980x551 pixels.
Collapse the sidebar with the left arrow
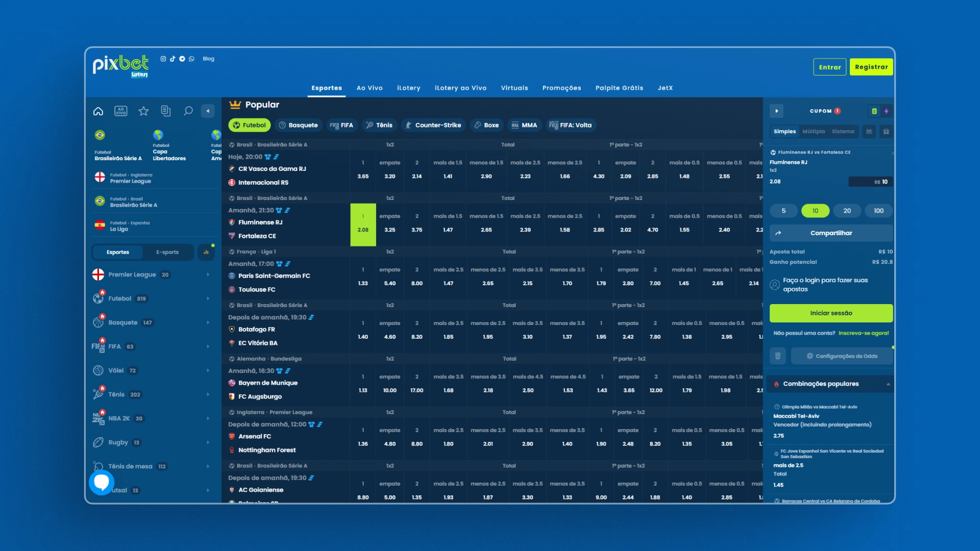(208, 111)
